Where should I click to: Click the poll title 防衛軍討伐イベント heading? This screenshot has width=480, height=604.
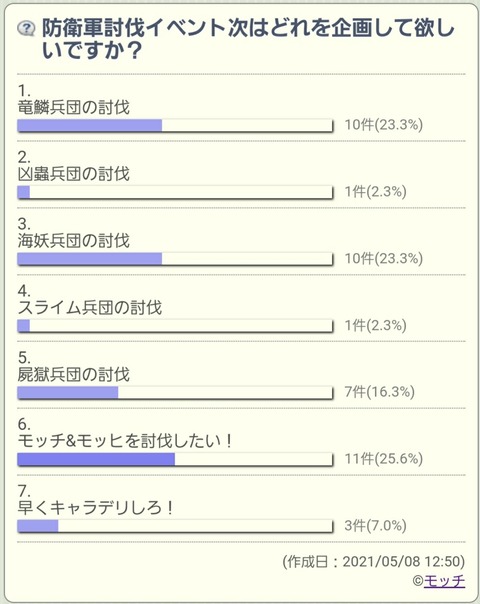click(x=248, y=39)
